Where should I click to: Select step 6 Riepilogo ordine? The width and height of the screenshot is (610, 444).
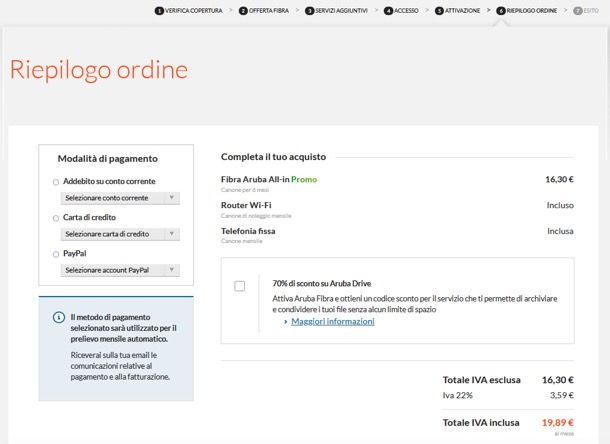[x=527, y=11]
